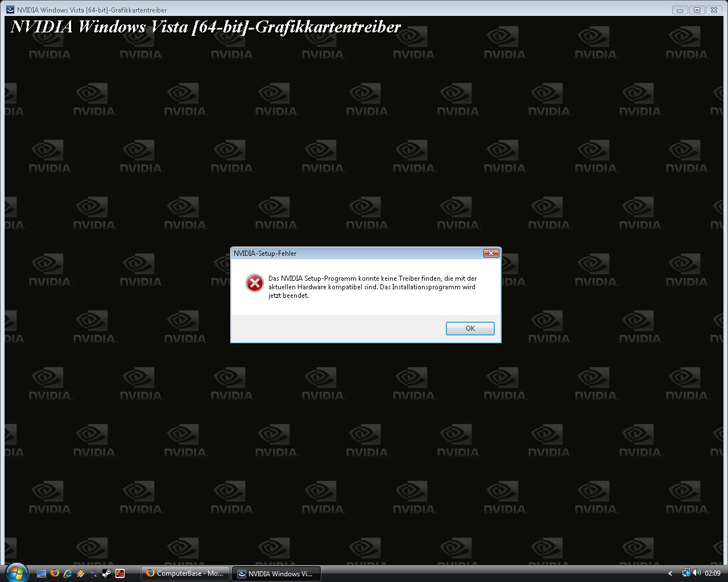The width and height of the screenshot is (728, 582).
Task: Open the volume speaker tray icon
Action: click(697, 573)
